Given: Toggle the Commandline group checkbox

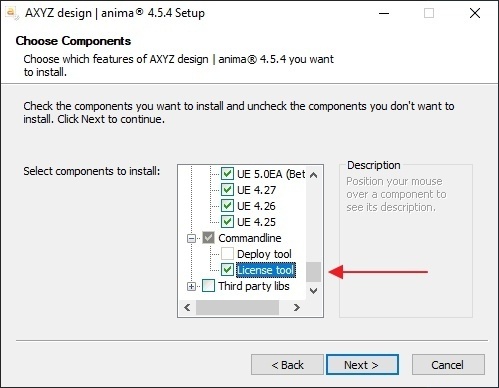Looking at the screenshot, I should pos(209,238).
